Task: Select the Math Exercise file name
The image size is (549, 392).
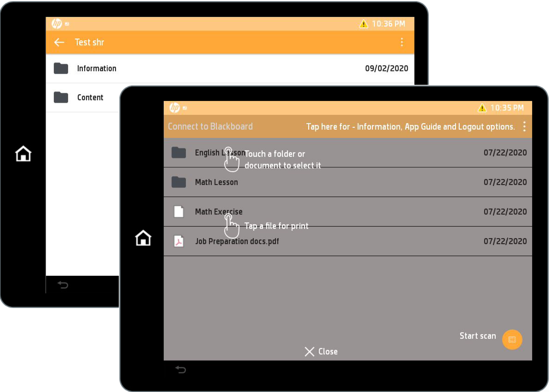Action: point(219,212)
